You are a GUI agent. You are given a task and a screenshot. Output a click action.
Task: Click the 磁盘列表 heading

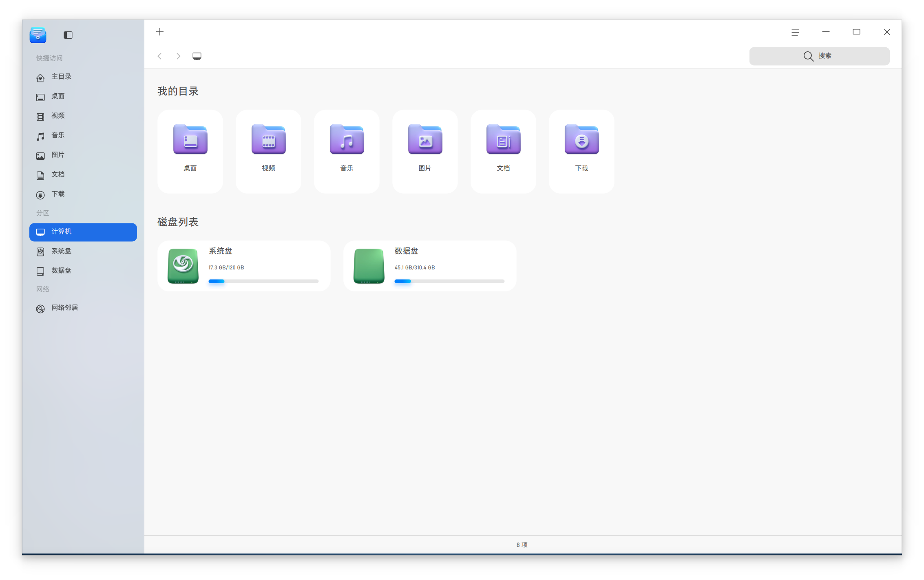point(178,222)
